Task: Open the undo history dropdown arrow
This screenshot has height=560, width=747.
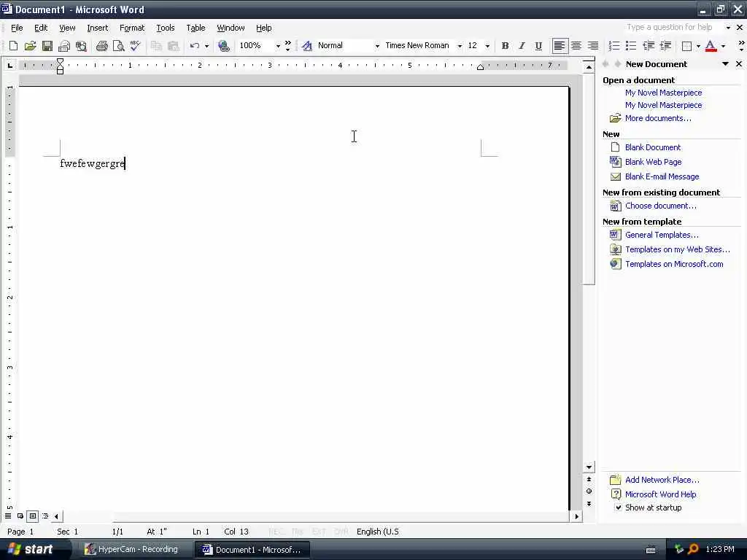Action: pyautogui.click(x=206, y=46)
